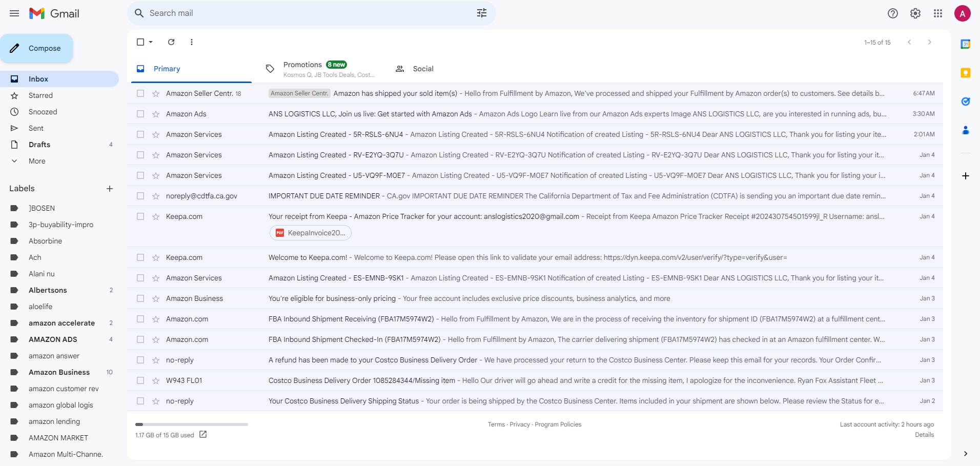Open Contacts side panel
This screenshot has width=980, height=466.
966,130
